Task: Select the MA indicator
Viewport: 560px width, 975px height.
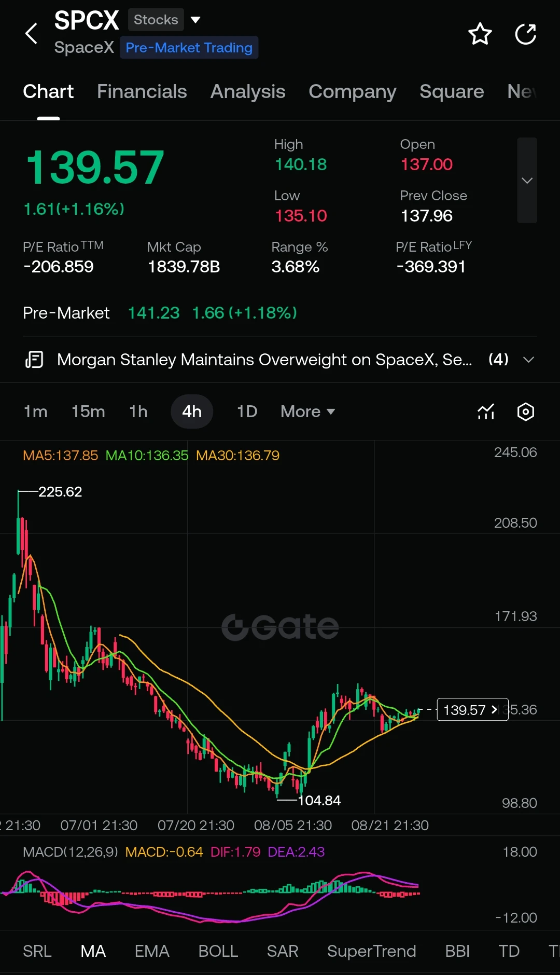Action: tap(93, 951)
